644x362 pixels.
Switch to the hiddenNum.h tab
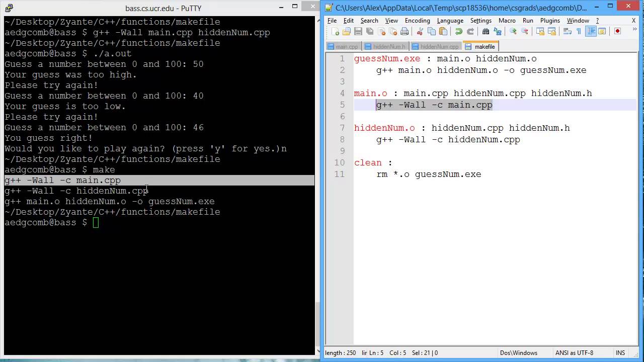(385, 47)
